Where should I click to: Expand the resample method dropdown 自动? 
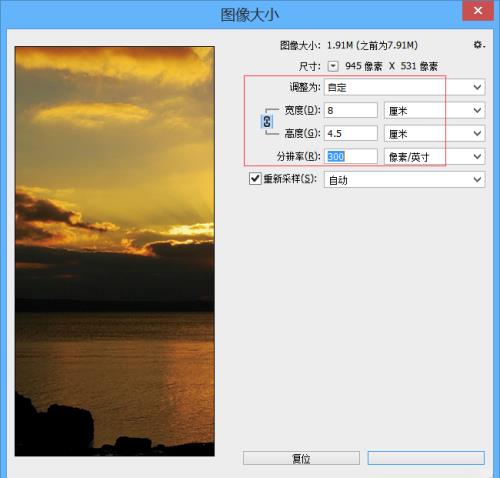point(404,180)
